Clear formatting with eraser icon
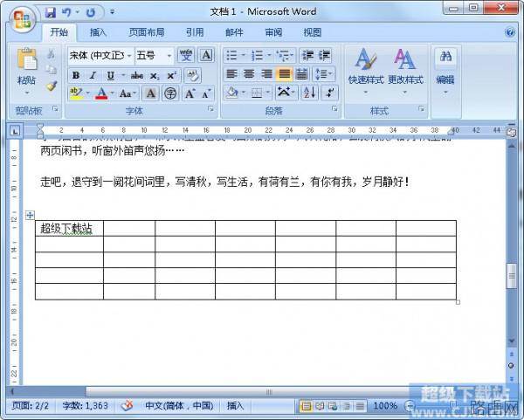 (x=193, y=75)
